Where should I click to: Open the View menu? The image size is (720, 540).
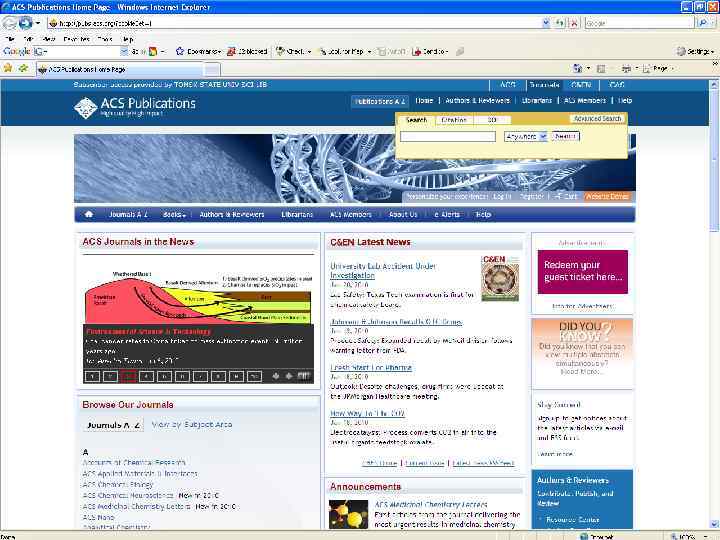click(49, 39)
